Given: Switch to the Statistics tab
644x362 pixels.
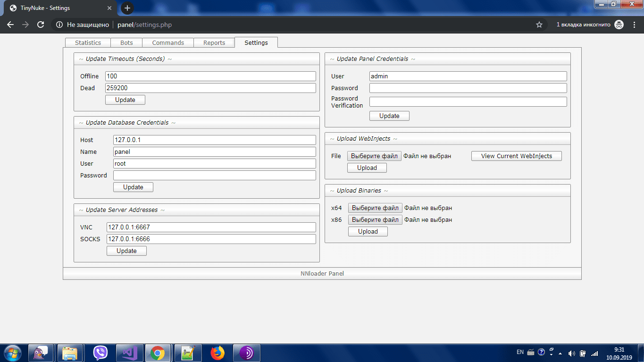Looking at the screenshot, I should point(88,42).
